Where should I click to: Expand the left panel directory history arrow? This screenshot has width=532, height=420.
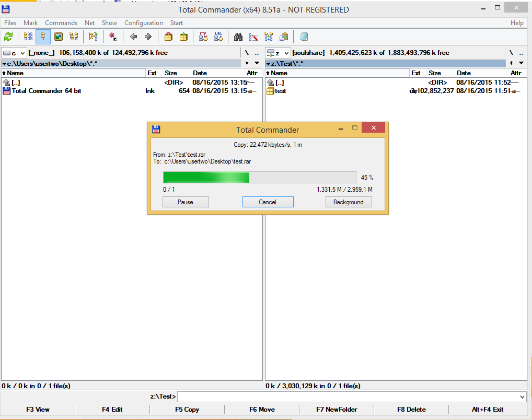coord(257,63)
